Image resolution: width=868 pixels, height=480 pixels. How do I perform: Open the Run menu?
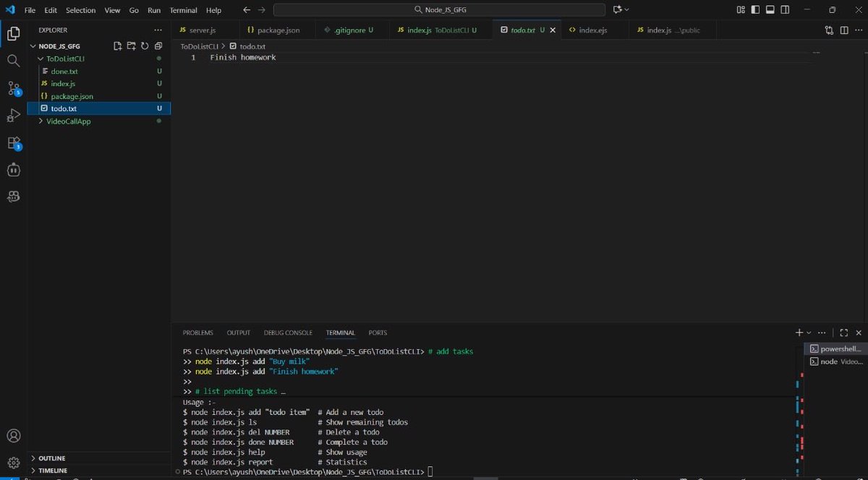(154, 10)
